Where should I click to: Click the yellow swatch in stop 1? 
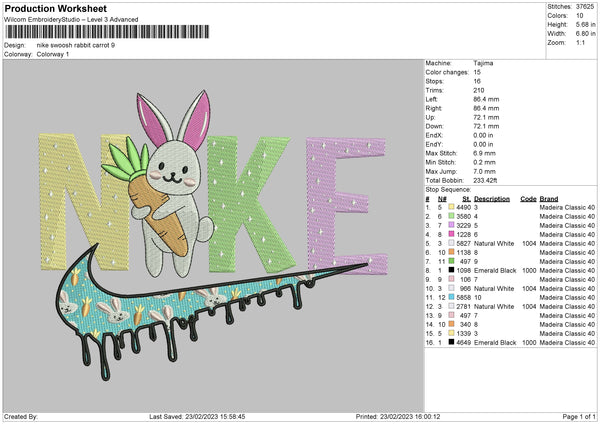pyautogui.click(x=452, y=207)
